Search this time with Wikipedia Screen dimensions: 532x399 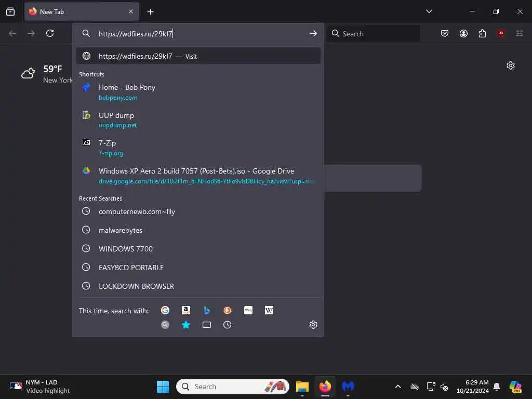tap(269, 310)
